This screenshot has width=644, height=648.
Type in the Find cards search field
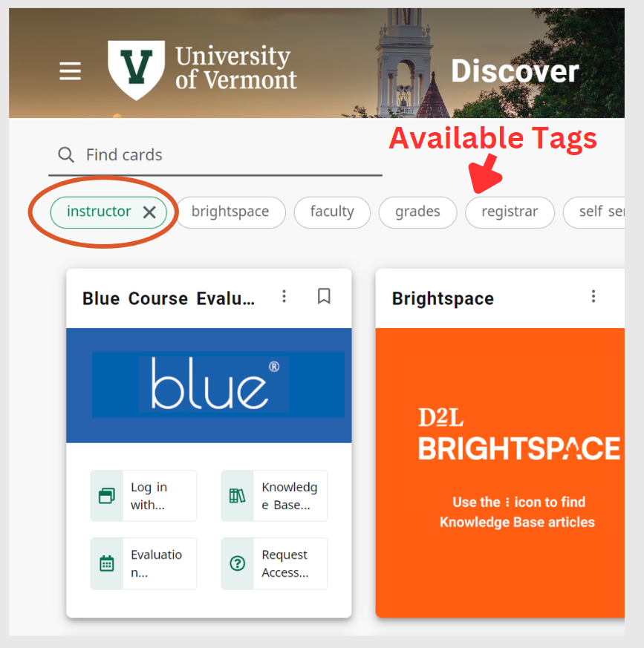coord(215,155)
